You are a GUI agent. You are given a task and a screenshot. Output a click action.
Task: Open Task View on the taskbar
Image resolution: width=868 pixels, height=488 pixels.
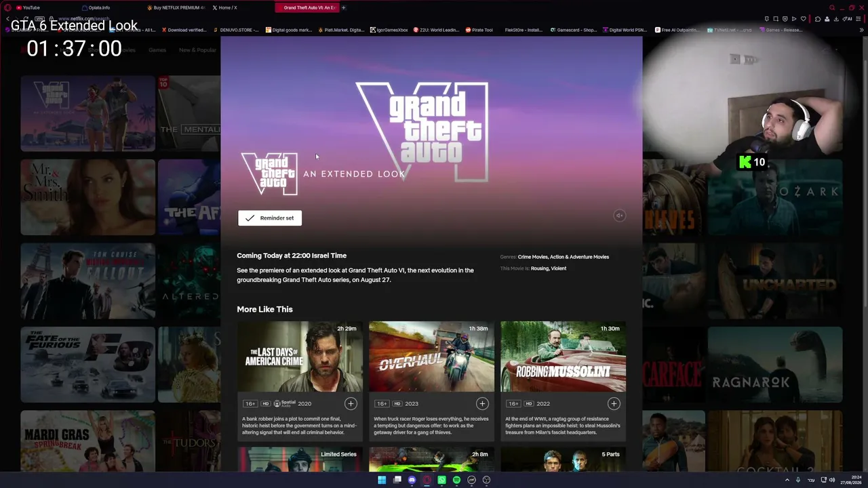(x=397, y=480)
